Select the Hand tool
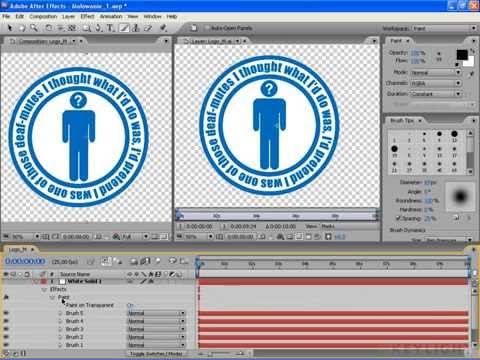This screenshot has width=480, height=360. click(22, 28)
